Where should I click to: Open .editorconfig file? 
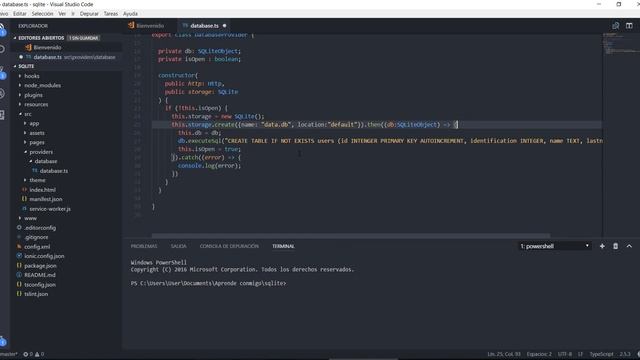(40, 228)
